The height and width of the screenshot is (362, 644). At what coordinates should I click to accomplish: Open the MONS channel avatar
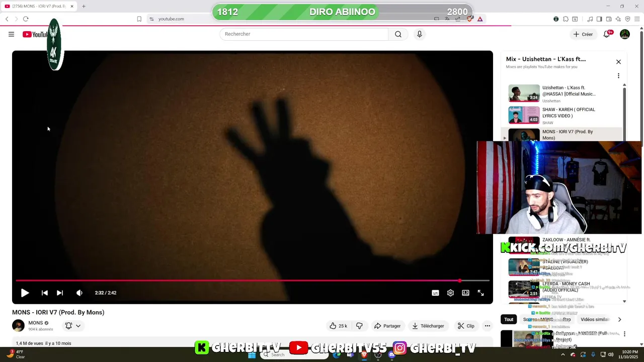(18, 326)
